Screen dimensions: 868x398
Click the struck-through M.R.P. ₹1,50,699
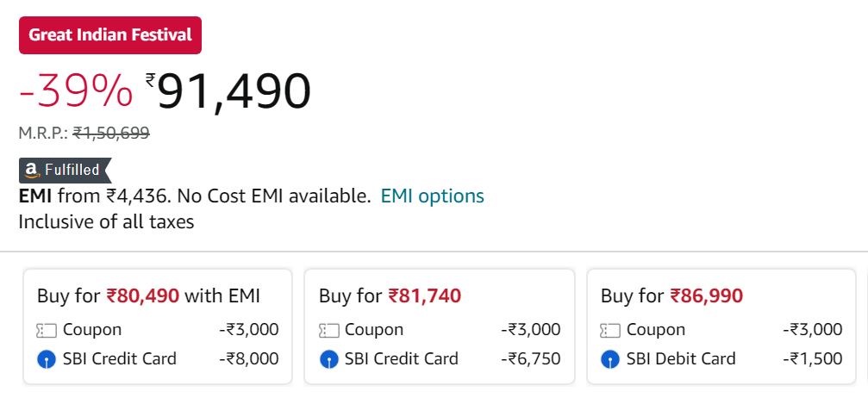(x=111, y=133)
